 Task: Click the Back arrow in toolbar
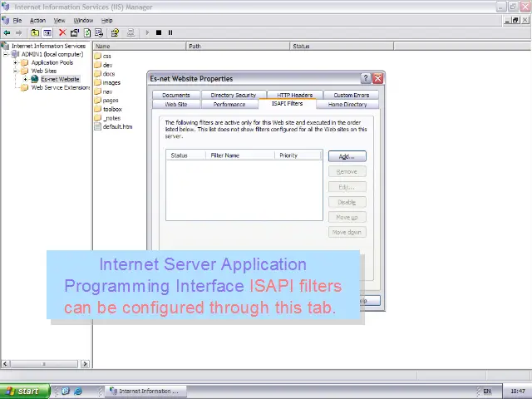(x=7, y=32)
